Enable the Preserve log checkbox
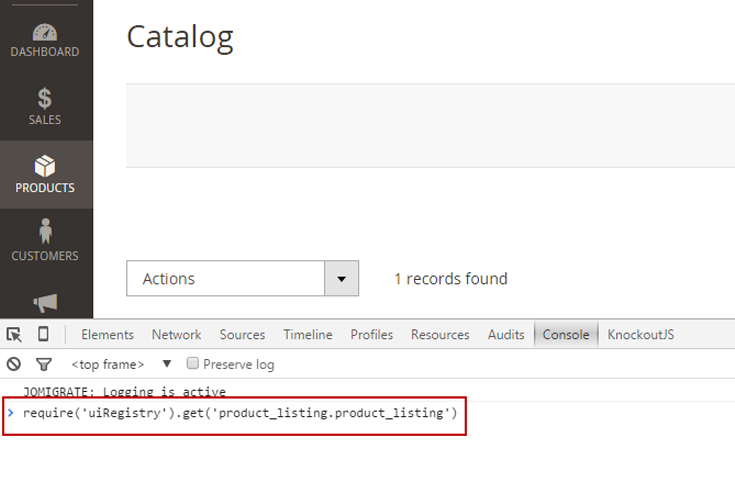The height and width of the screenshot is (493, 735). pyautogui.click(x=193, y=363)
